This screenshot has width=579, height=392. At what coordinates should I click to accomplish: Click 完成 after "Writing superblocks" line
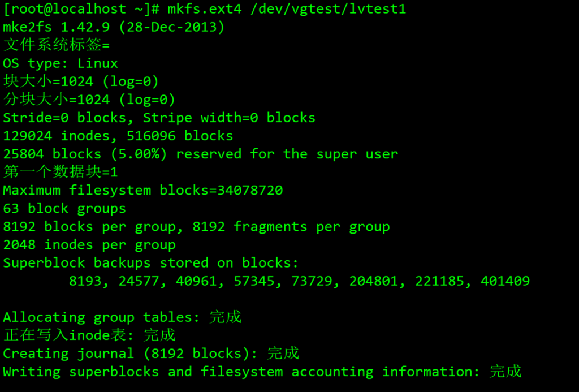coord(505,372)
